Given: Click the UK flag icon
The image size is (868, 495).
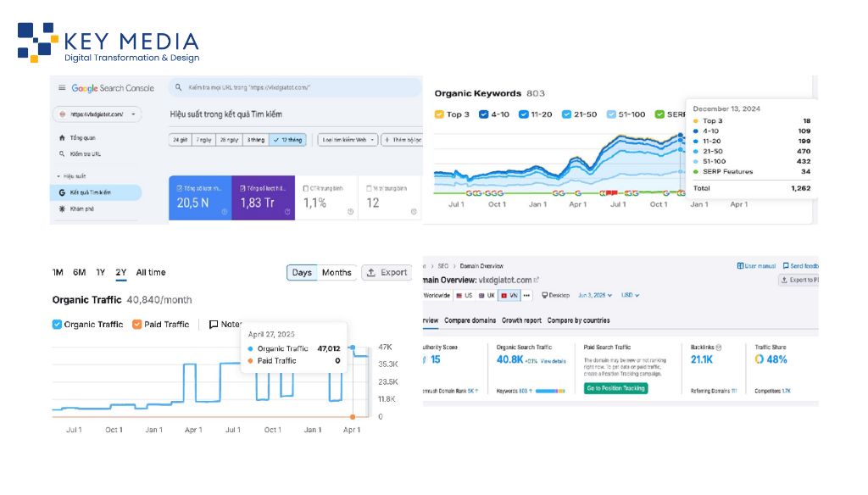Looking at the screenshot, I should 481,296.
